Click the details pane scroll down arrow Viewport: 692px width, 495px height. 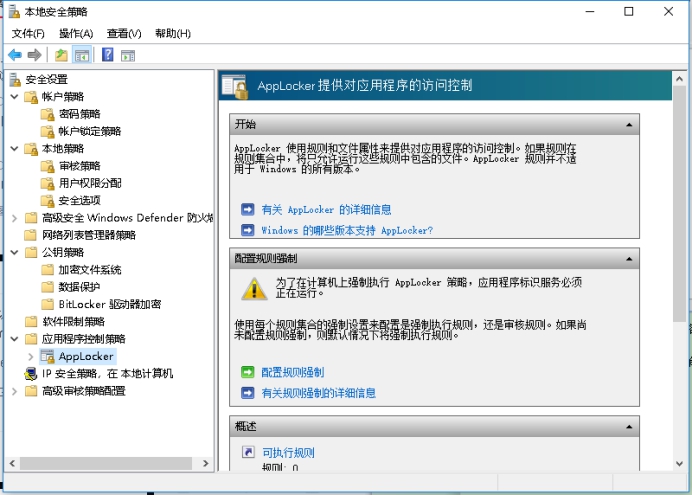679,464
